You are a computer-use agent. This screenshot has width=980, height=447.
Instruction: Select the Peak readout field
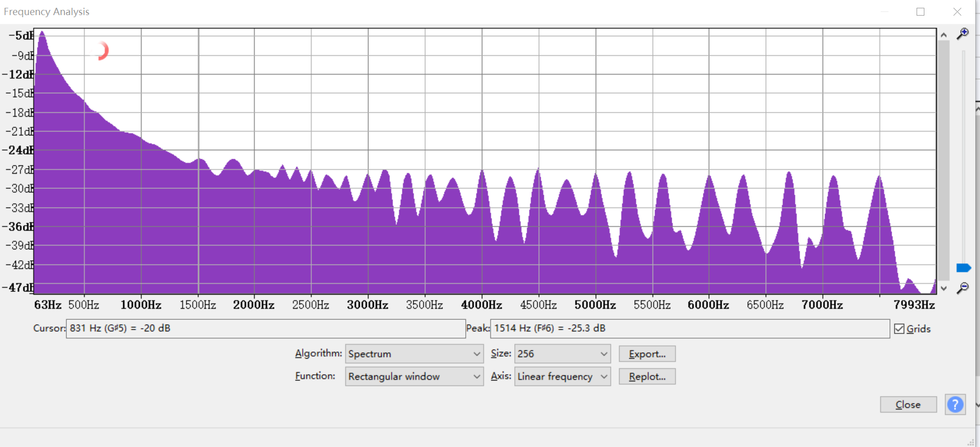click(x=689, y=328)
